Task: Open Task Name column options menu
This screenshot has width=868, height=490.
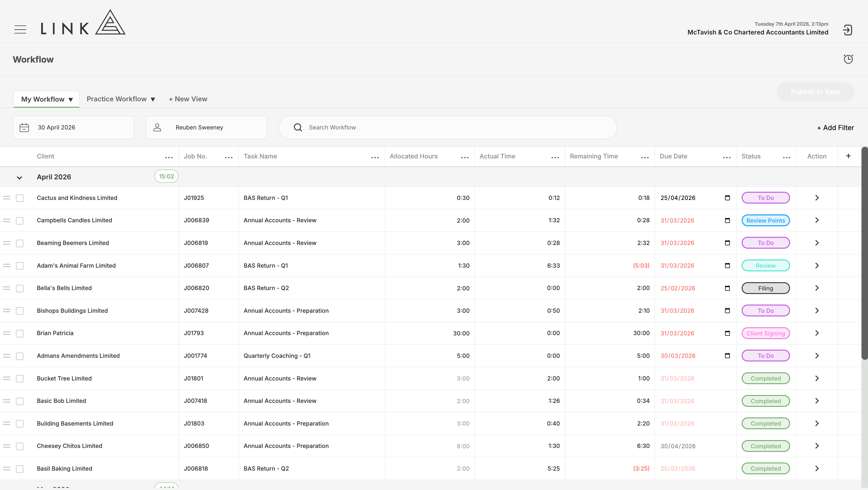Action: (x=375, y=158)
